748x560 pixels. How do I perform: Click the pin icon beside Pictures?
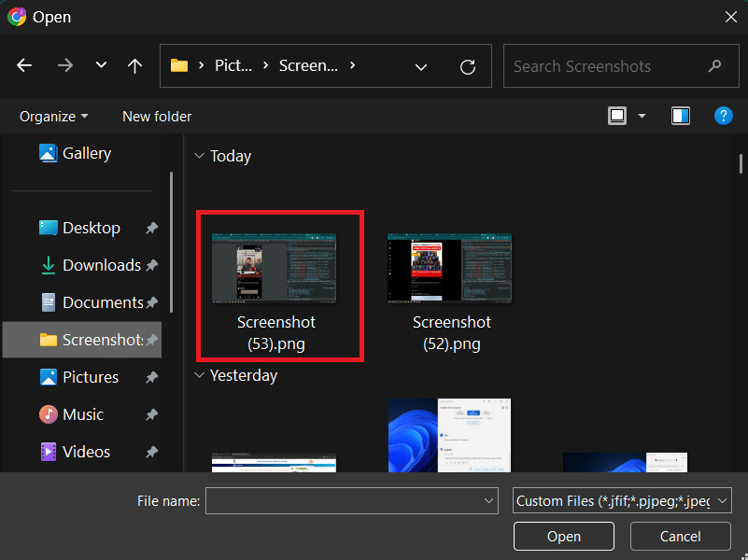point(151,377)
